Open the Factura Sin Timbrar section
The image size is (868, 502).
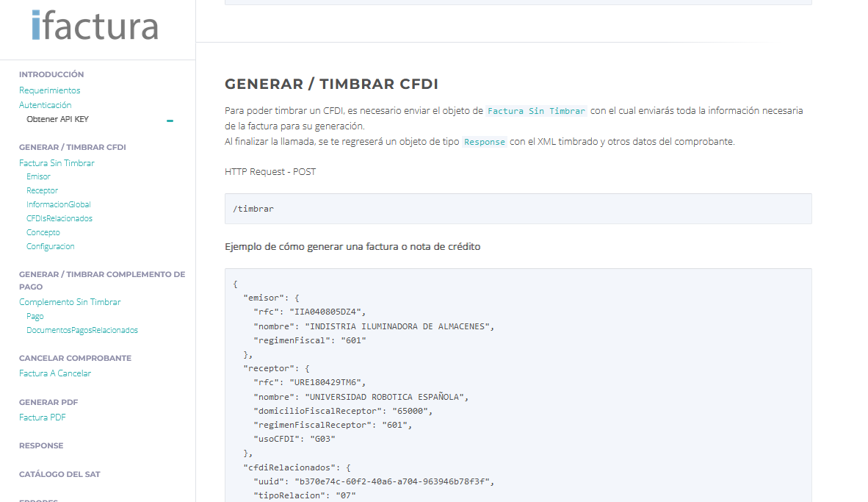[x=57, y=163]
